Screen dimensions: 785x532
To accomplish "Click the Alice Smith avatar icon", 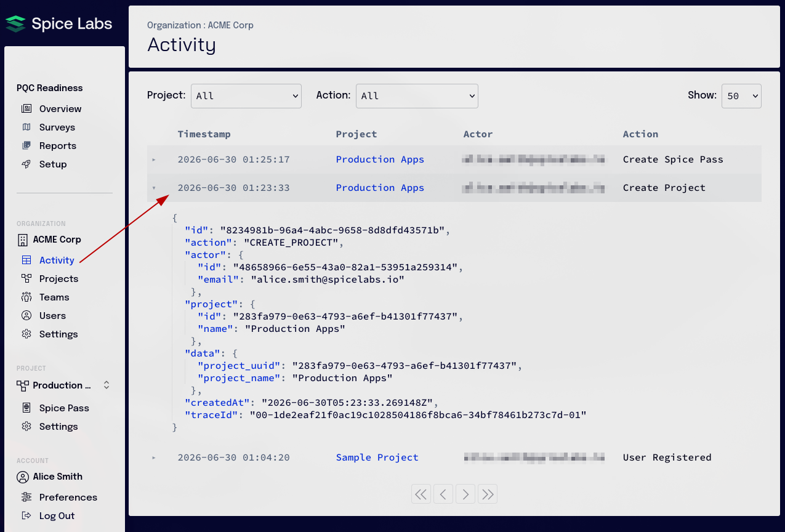I will (23, 477).
